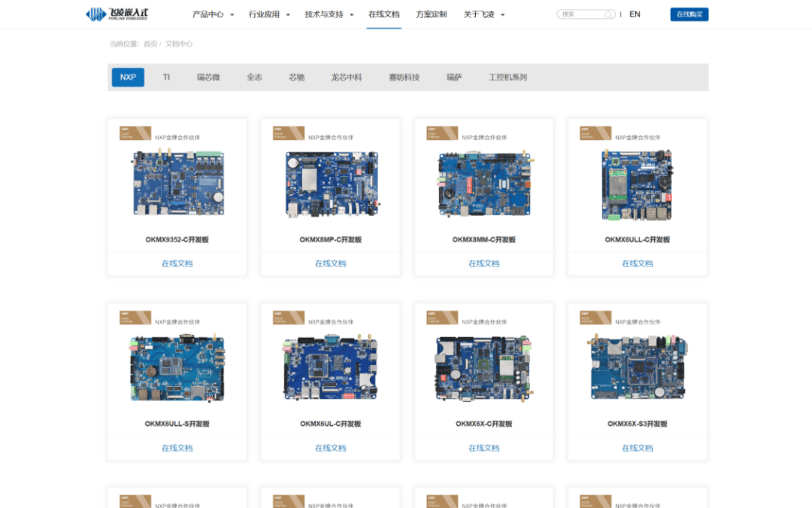Open 在线文档 link for OKMX8MM-C
812x508 pixels.
pos(484,264)
